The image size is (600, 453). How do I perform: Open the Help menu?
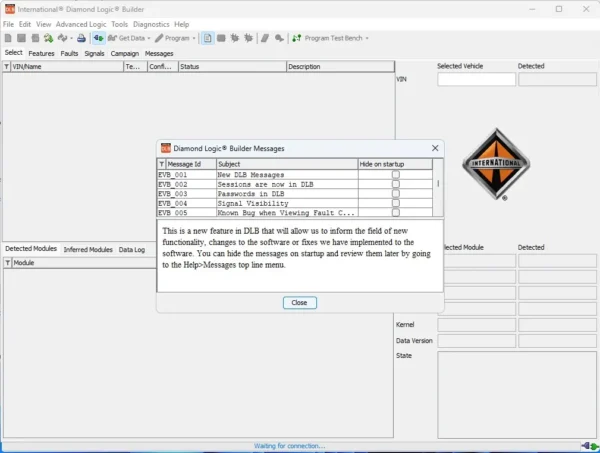click(182, 24)
